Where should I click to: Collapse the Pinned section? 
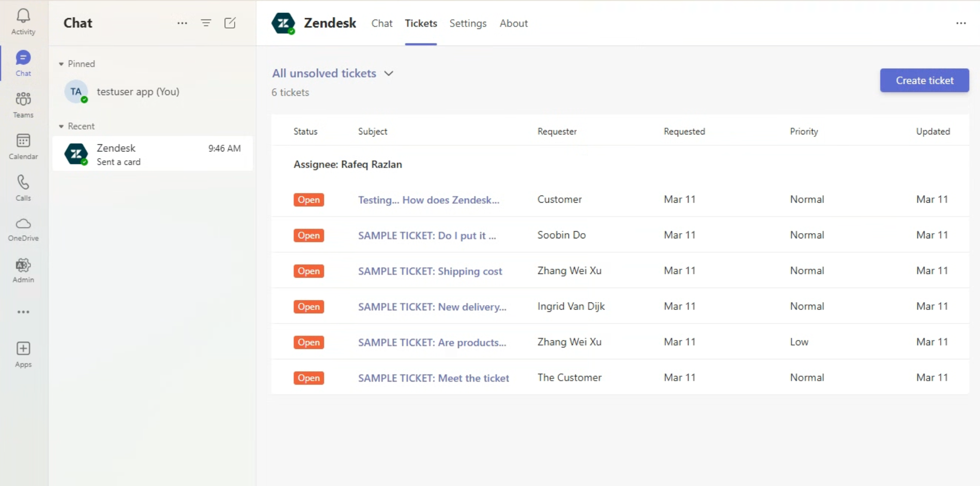pyautogui.click(x=61, y=64)
